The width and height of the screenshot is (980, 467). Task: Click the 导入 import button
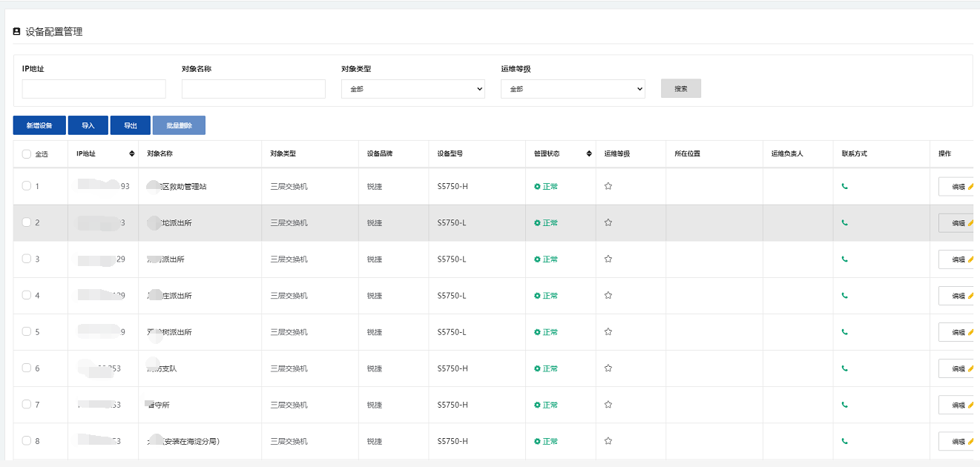[x=88, y=125]
